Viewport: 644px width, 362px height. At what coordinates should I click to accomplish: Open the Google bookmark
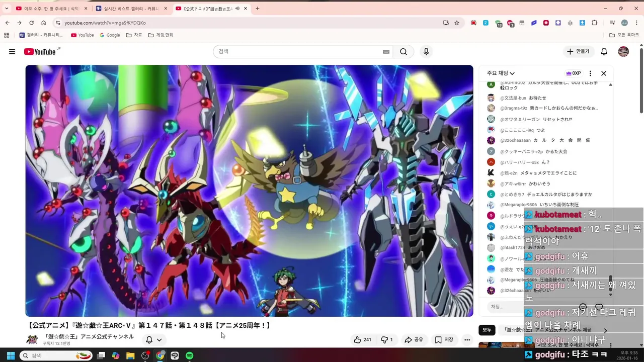(110, 35)
